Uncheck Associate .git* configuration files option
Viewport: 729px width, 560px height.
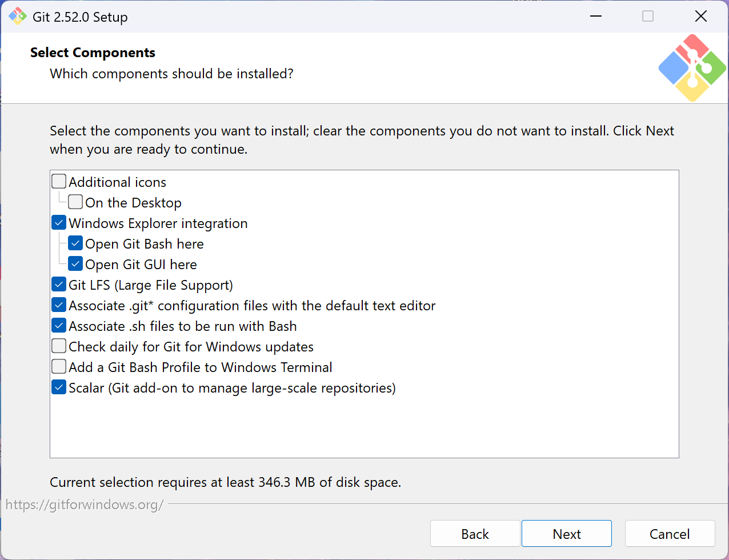[59, 305]
